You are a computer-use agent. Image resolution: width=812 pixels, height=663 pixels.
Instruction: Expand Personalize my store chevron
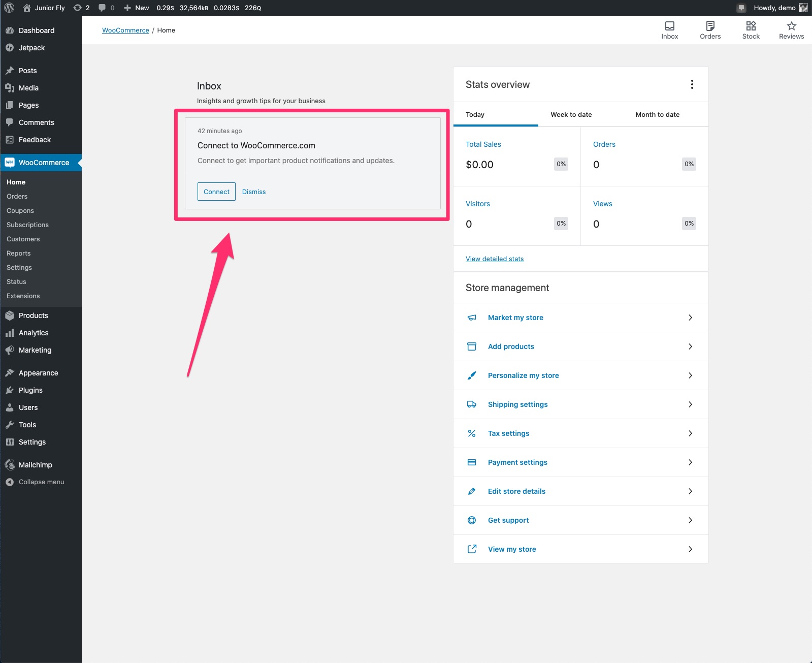point(690,375)
